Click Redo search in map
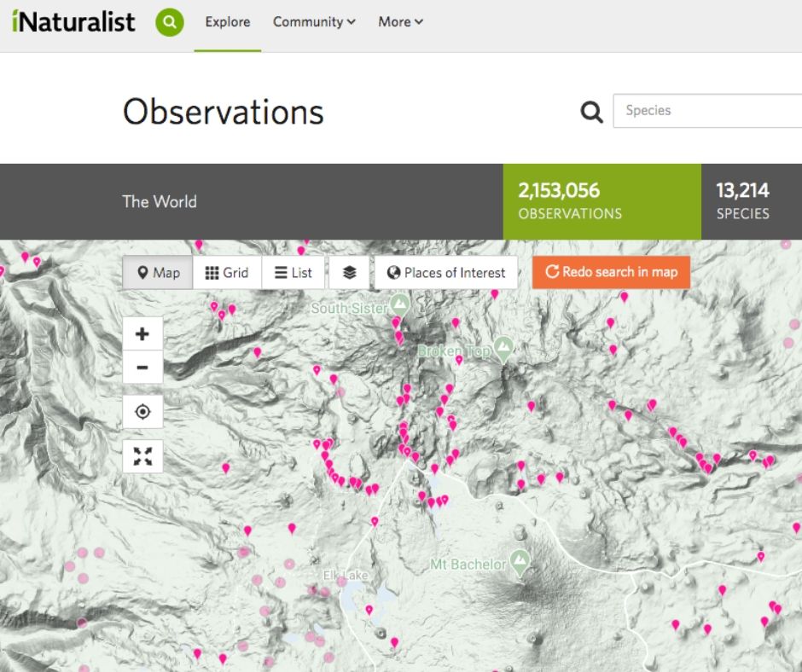This screenshot has height=672, width=802. tap(611, 272)
